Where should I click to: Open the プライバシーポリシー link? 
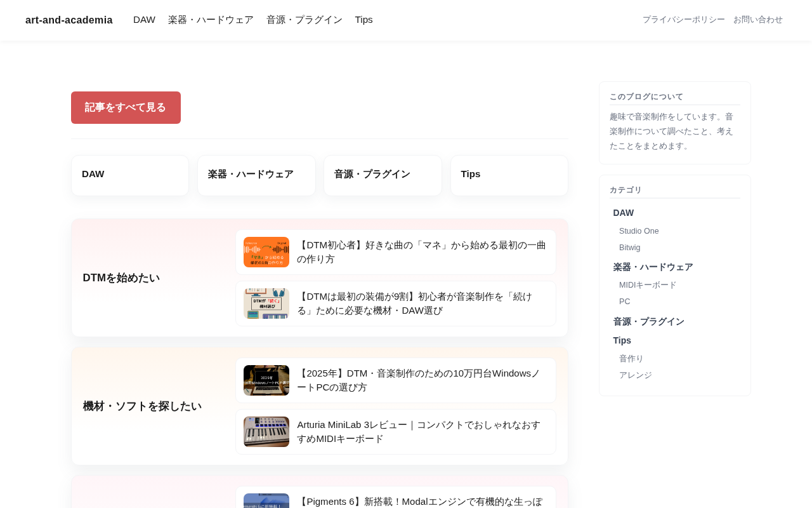[x=683, y=20]
